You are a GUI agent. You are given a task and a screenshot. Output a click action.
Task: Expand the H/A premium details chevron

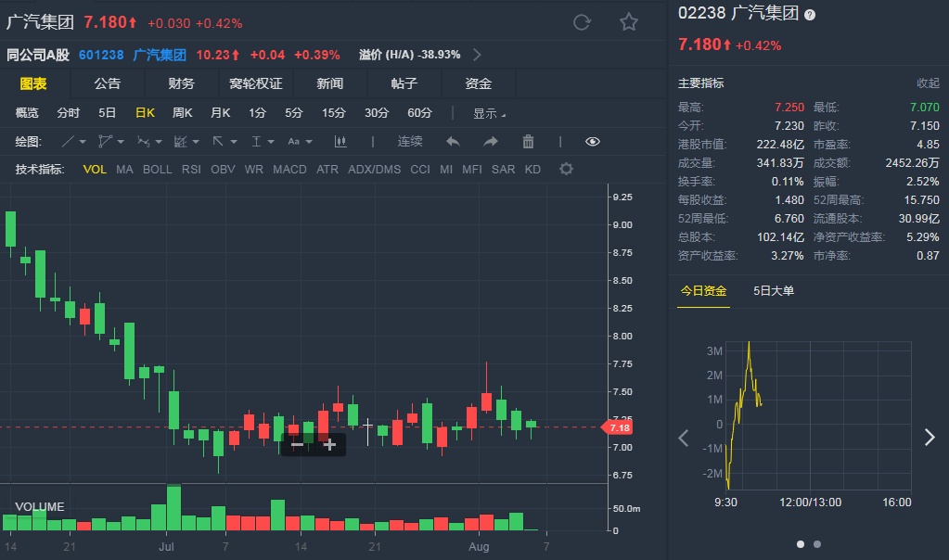point(477,55)
